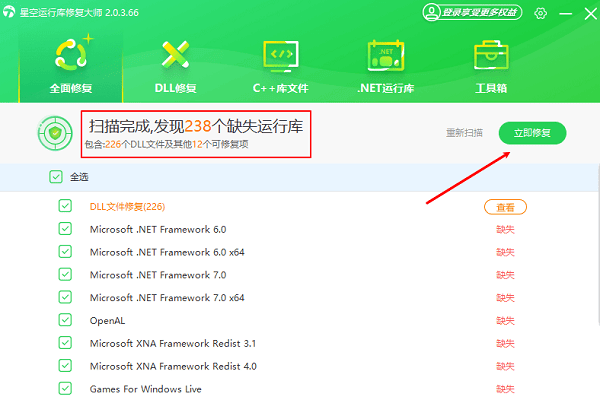Click 缺失 status for .NET Framework 6.0

click(505, 230)
